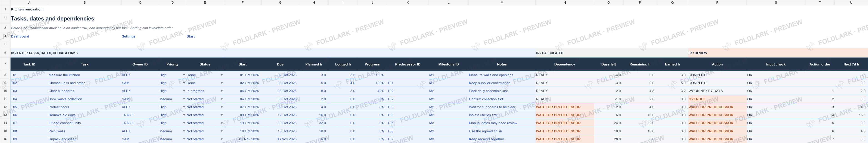868x143 pixels.
Task: Select the 40% progress cell
Action: tap(372, 91)
